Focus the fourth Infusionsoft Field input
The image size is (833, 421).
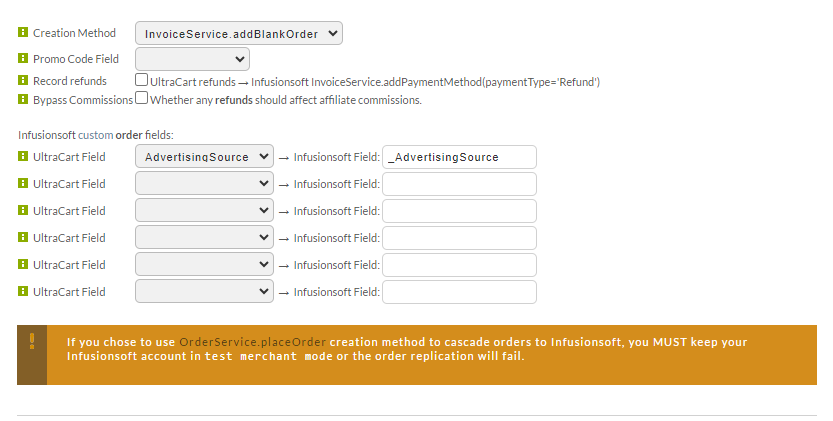pyautogui.click(x=460, y=238)
